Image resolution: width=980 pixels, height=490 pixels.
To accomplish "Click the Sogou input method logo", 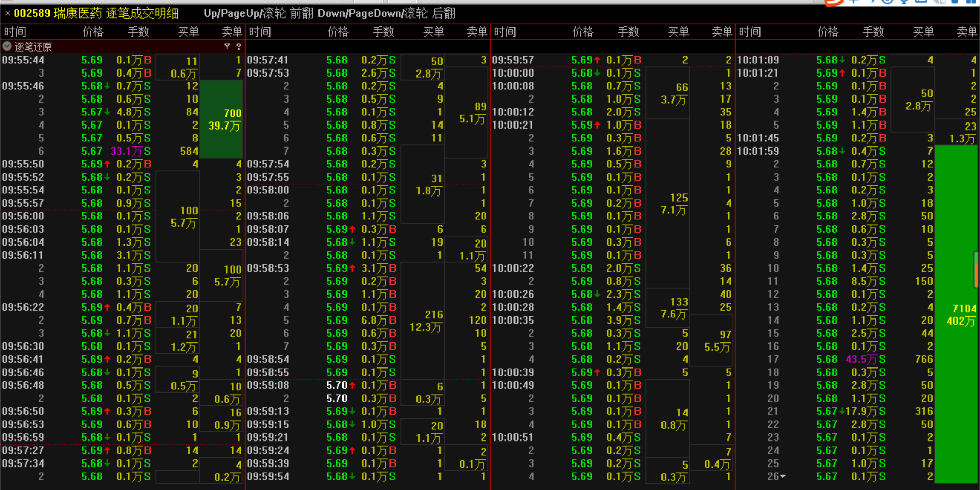I will click(x=834, y=2).
